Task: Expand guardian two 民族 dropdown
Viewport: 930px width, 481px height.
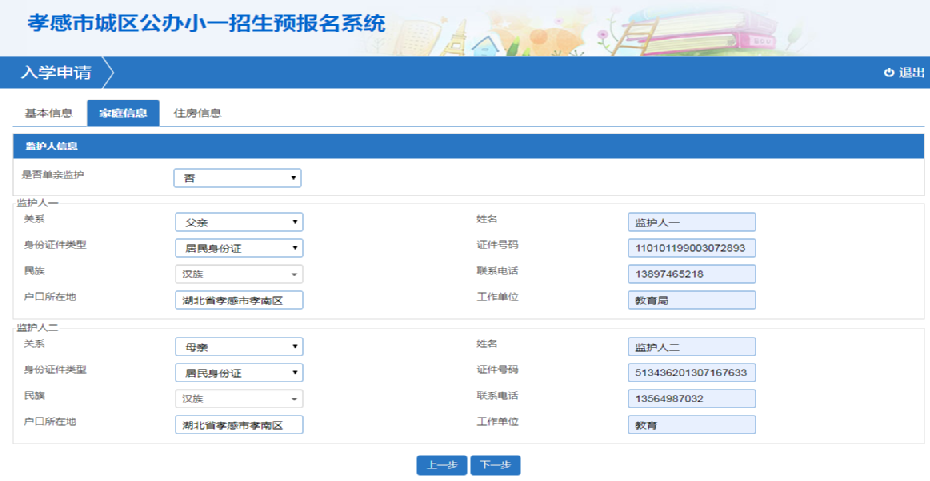Action: [238, 399]
